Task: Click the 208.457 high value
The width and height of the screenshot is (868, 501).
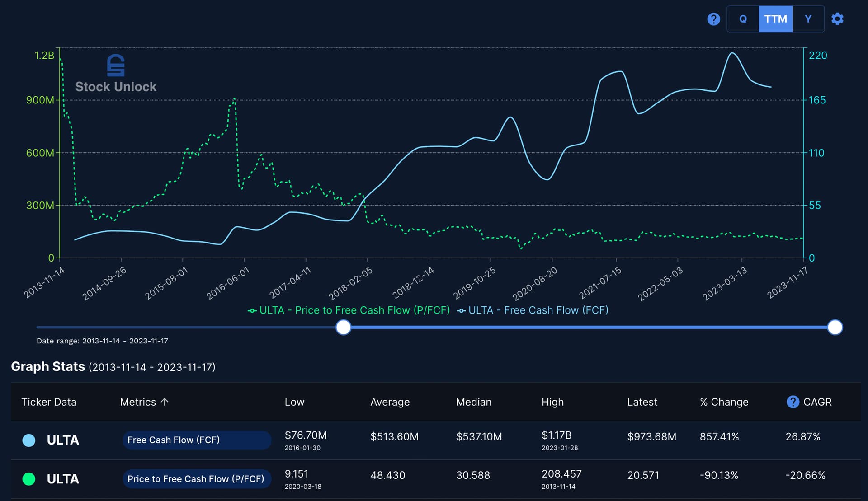Action: pos(561,474)
